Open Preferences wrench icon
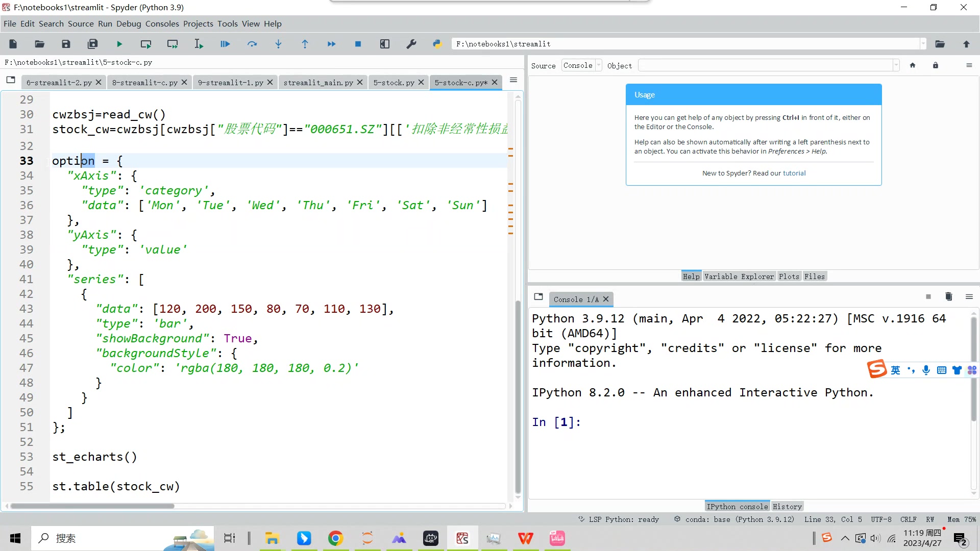Viewport: 980px width, 551px height. 411,44
